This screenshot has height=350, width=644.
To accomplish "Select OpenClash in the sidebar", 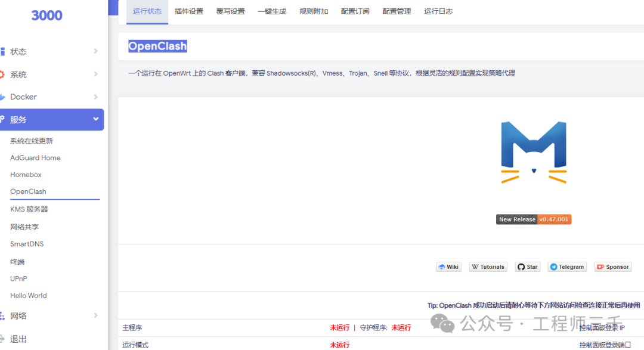I will [x=29, y=191].
